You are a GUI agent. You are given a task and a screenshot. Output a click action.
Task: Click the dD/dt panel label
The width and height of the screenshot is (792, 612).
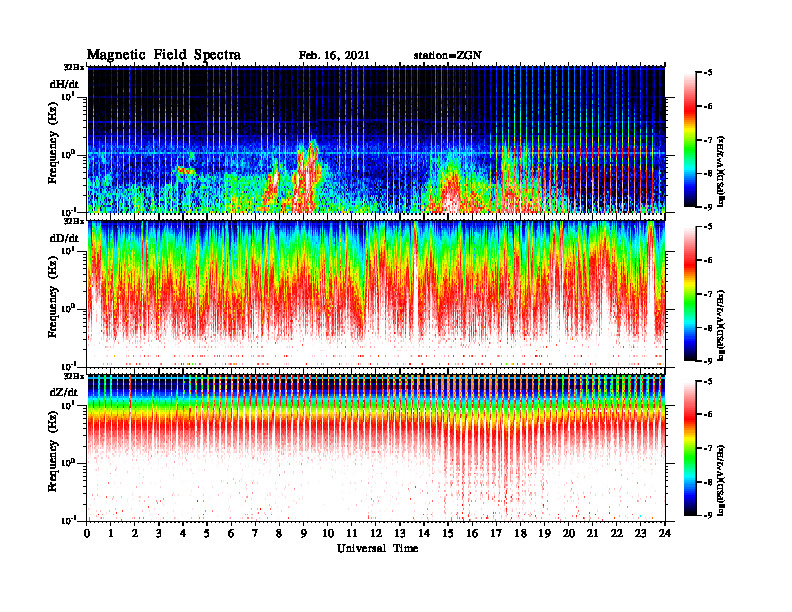coord(64,238)
